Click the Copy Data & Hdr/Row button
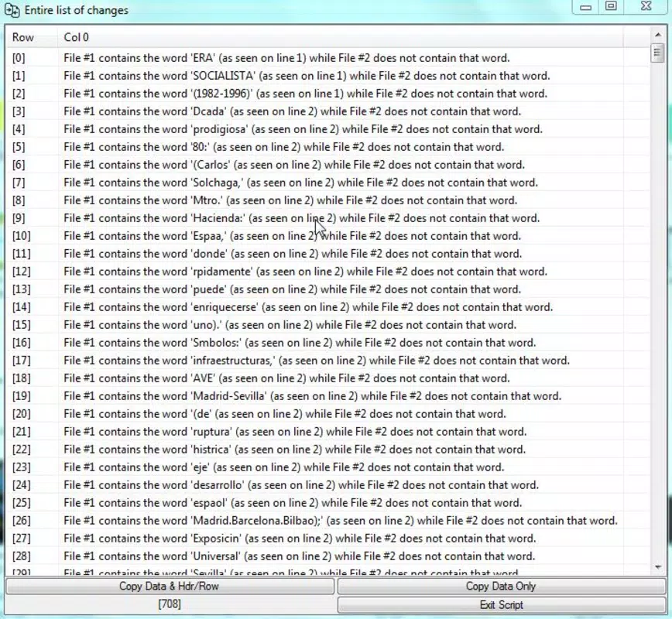This screenshot has width=672, height=619. (x=170, y=586)
